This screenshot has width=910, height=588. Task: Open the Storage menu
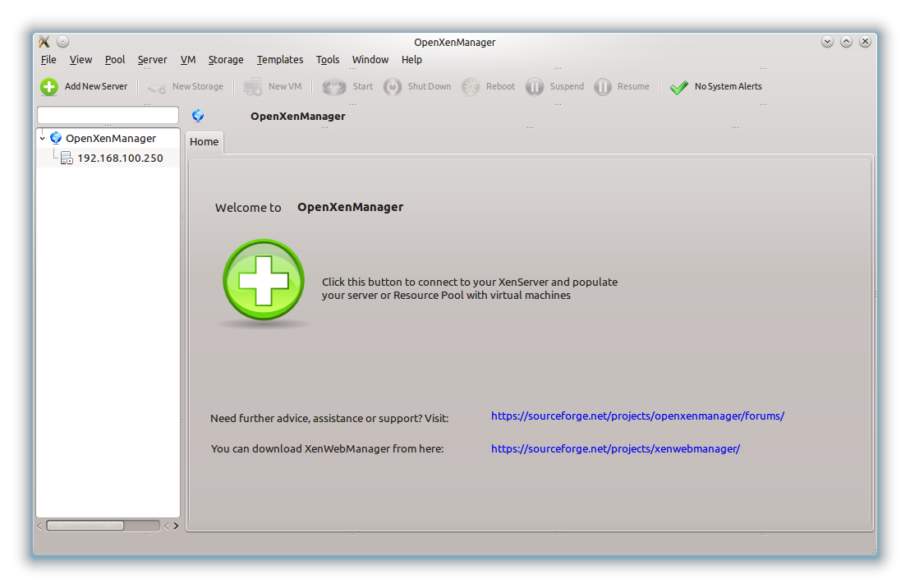tap(226, 60)
